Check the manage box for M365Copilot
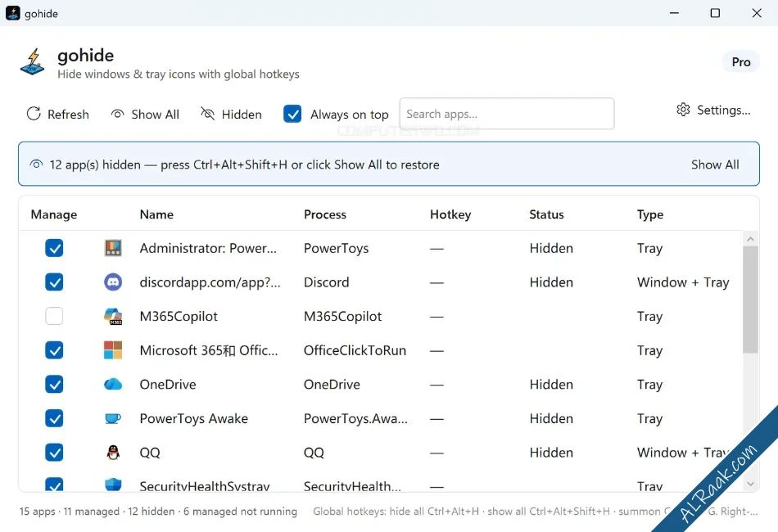Screen dimensions: 778x532 pyautogui.click(x=54, y=316)
